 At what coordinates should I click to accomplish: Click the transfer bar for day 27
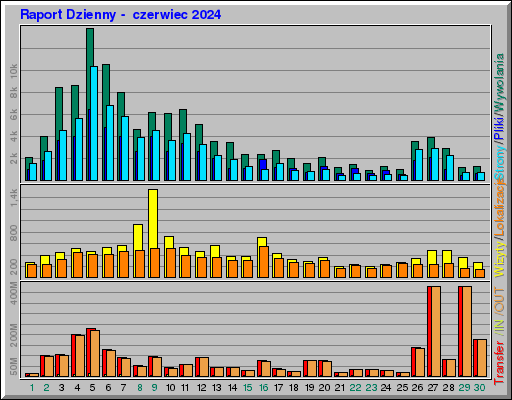434,331
